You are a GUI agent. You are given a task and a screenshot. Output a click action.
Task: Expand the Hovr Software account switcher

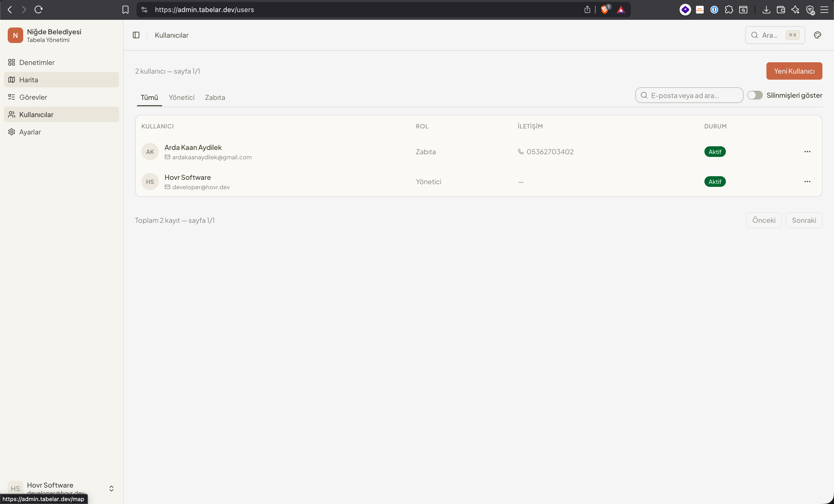[111, 488]
